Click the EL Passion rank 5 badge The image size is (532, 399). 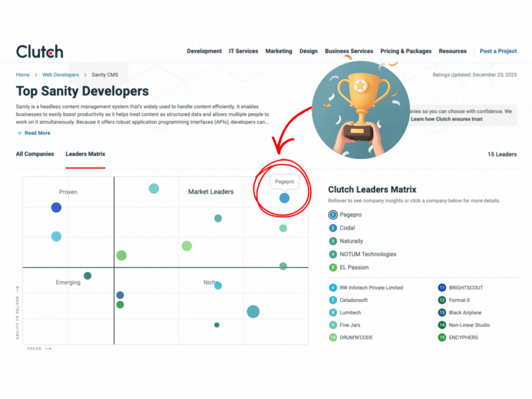(x=332, y=267)
